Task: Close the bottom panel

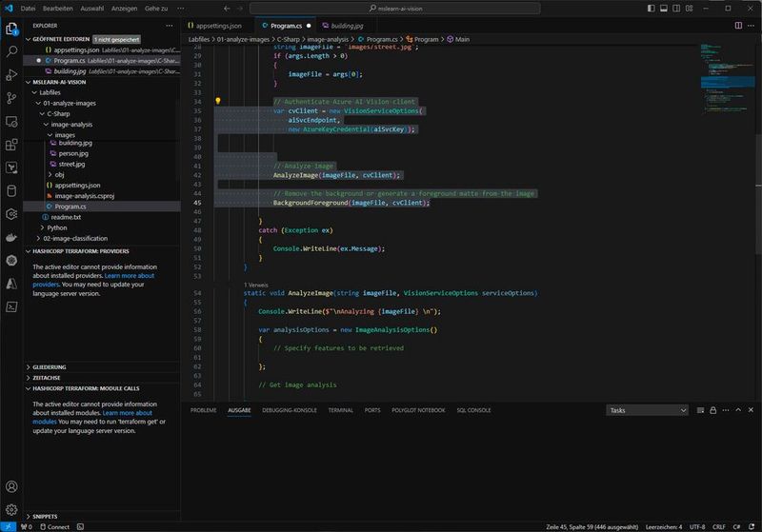Action: coord(751,410)
